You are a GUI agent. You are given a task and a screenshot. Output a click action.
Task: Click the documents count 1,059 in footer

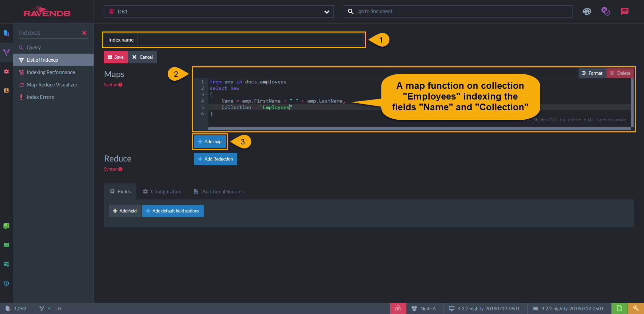[x=16, y=308]
